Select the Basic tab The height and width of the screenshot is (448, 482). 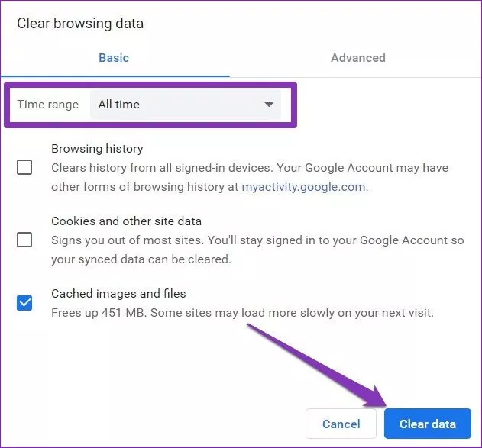114,58
